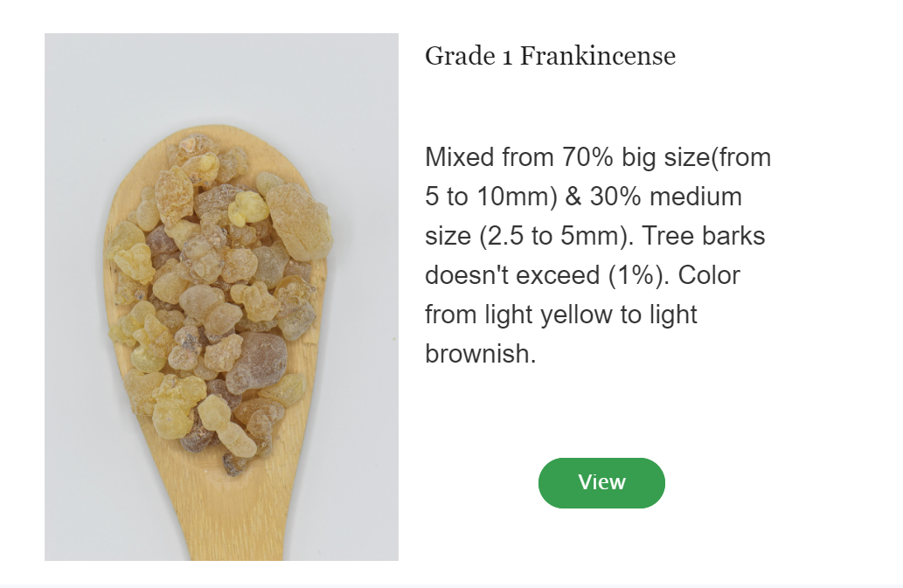Click the "5 to 10mm" size range
The image size is (903, 588).
[x=491, y=197]
